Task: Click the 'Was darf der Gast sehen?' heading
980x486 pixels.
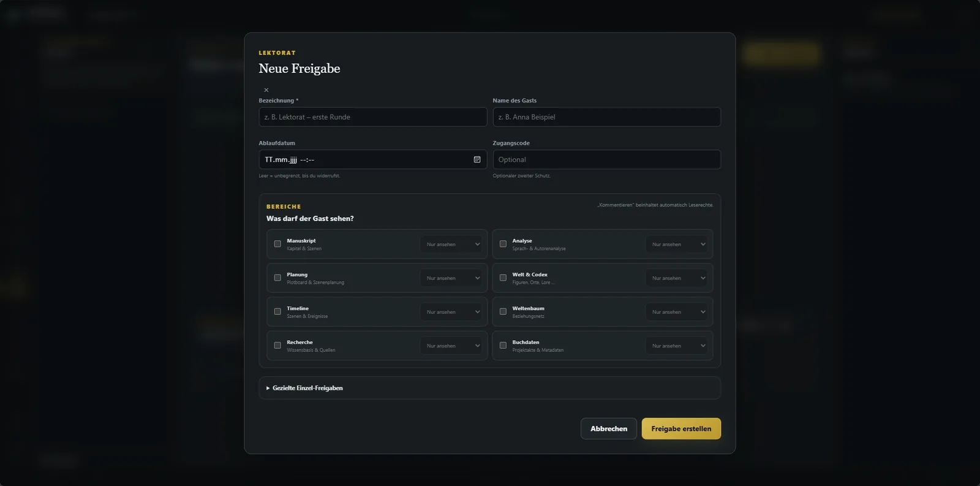Action: 310,219
